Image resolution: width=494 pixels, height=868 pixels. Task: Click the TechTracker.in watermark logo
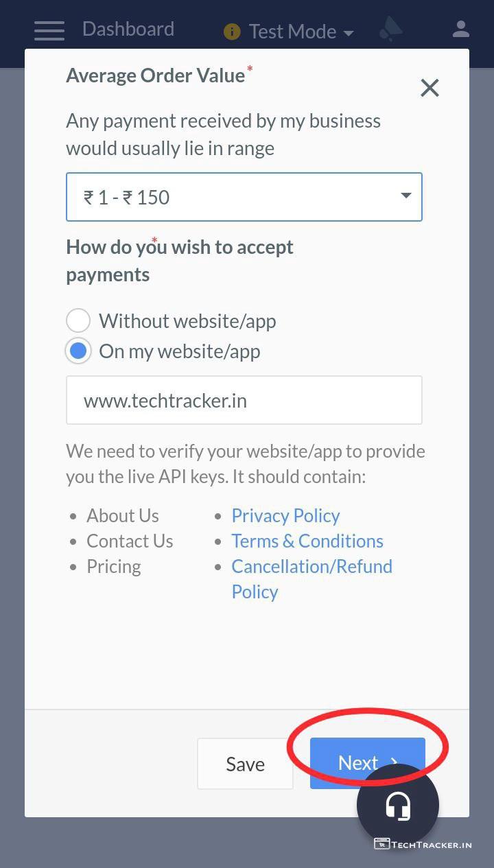(423, 844)
